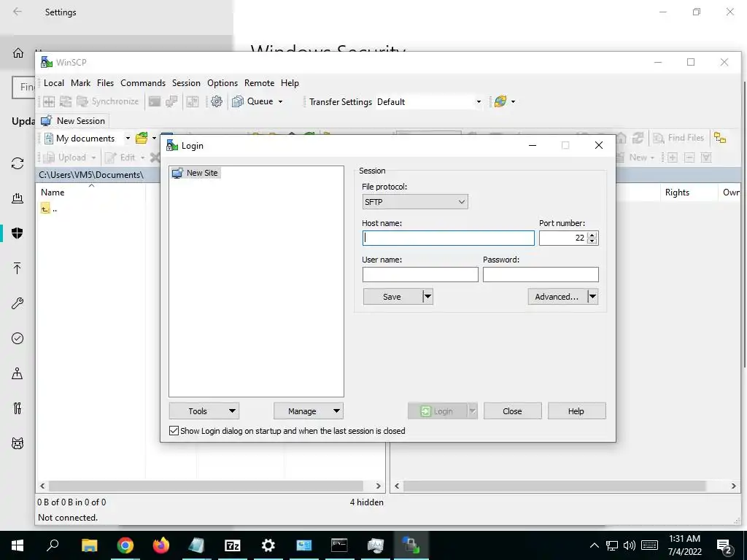The height and width of the screenshot is (560, 747).
Task: Click the Queue toolbar icon
Action: 238,101
